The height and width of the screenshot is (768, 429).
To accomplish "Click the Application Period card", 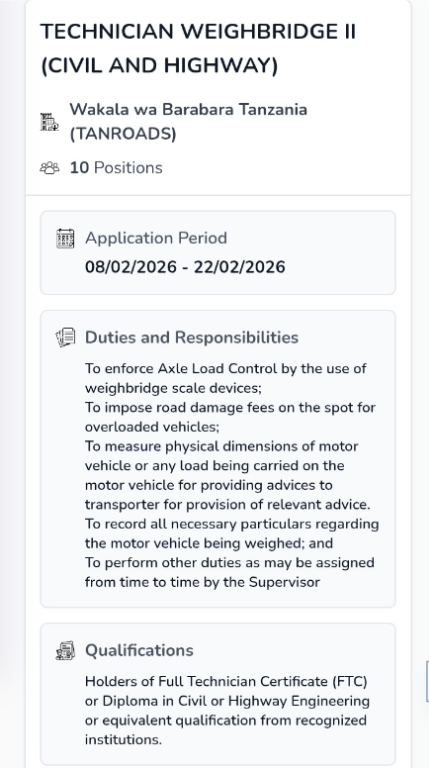I will pyautogui.click(x=218, y=253).
